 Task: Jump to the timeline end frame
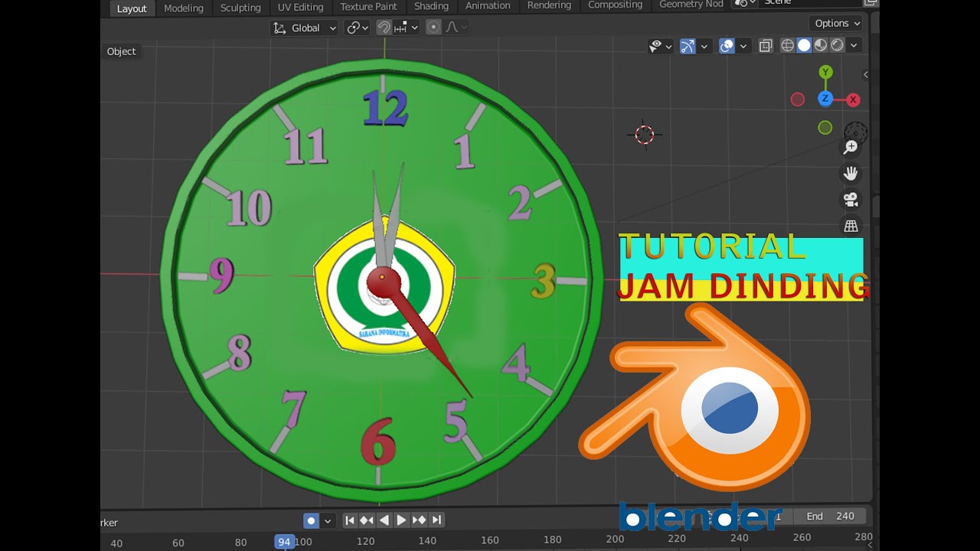[x=436, y=520]
